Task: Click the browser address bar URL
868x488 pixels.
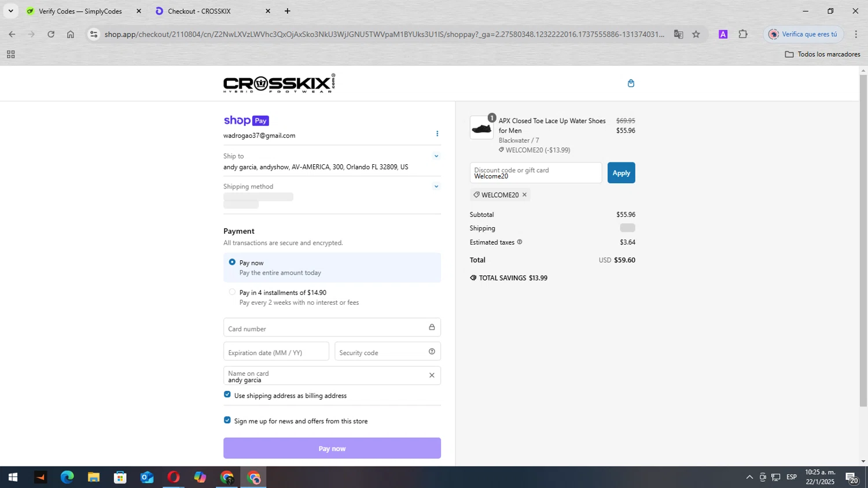Action: tap(384, 34)
